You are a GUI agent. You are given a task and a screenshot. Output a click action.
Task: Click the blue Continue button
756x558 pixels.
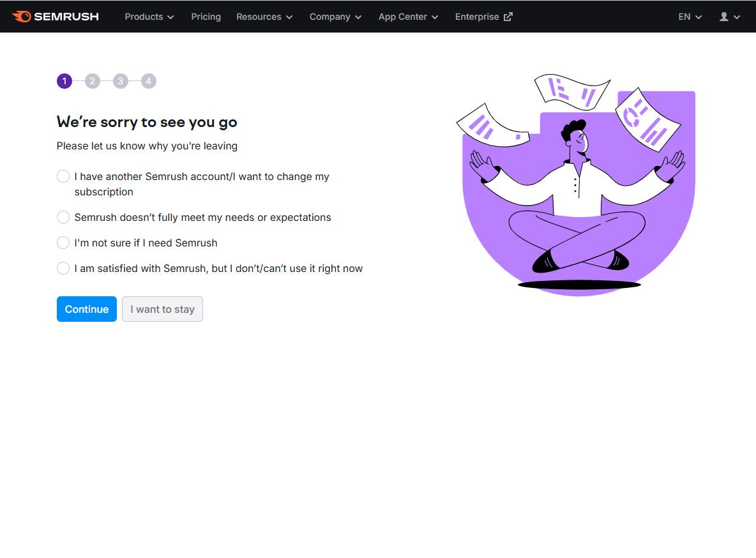(x=87, y=308)
